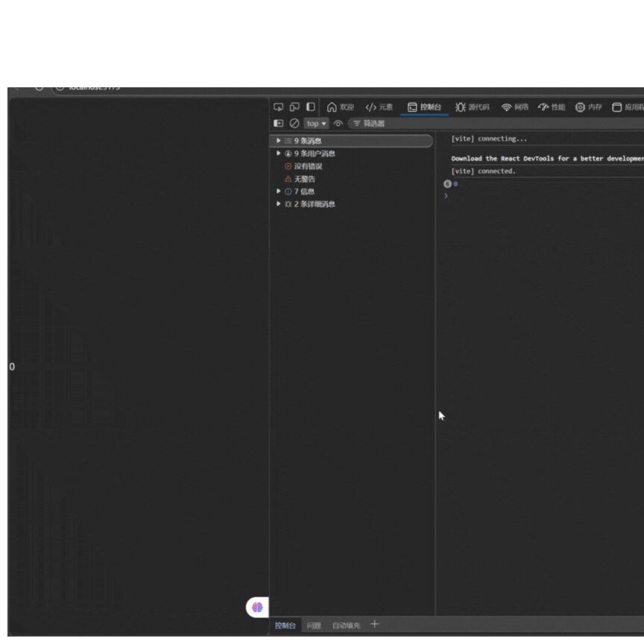Click the dock side panel icon

[x=311, y=107]
